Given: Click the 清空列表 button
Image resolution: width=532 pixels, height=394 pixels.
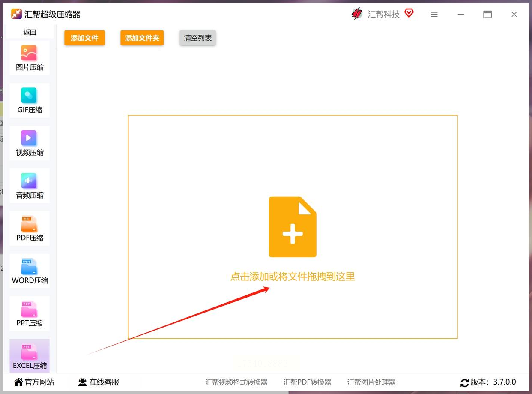Looking at the screenshot, I should 198,38.
